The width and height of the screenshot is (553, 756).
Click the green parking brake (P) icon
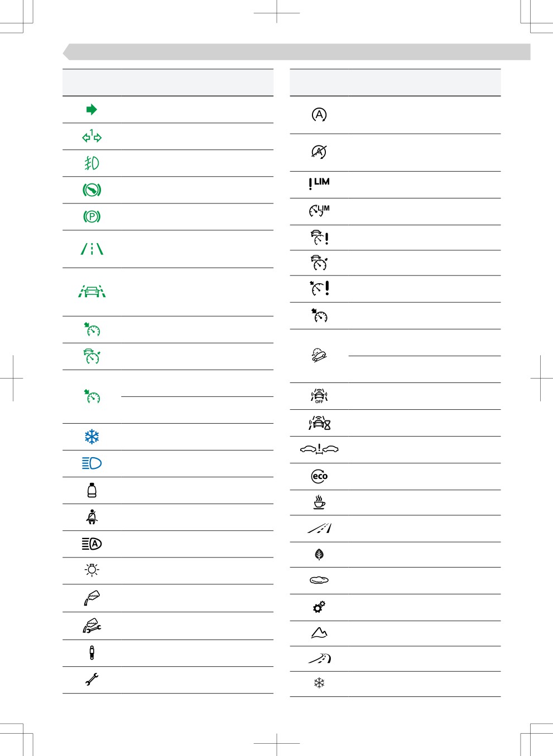(92, 216)
